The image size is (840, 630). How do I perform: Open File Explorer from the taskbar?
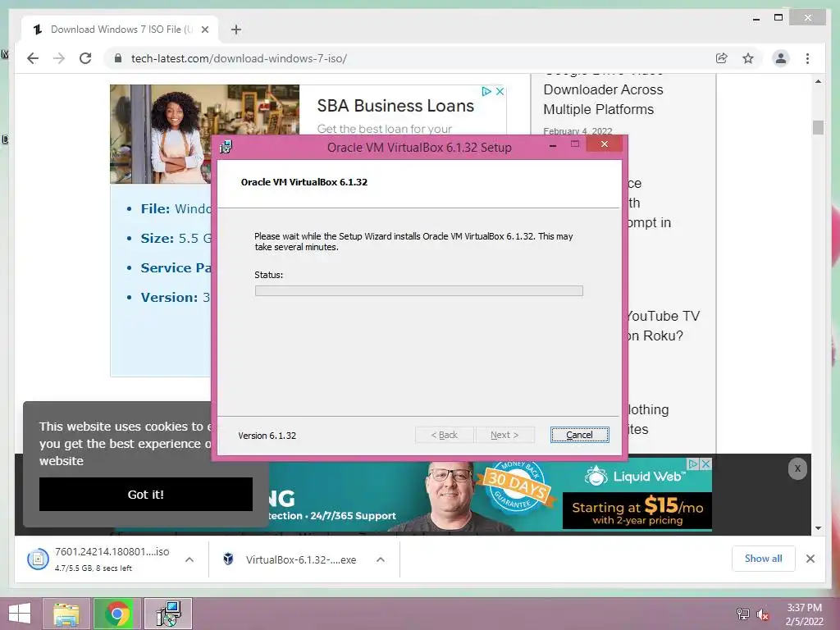pyautogui.click(x=66, y=614)
